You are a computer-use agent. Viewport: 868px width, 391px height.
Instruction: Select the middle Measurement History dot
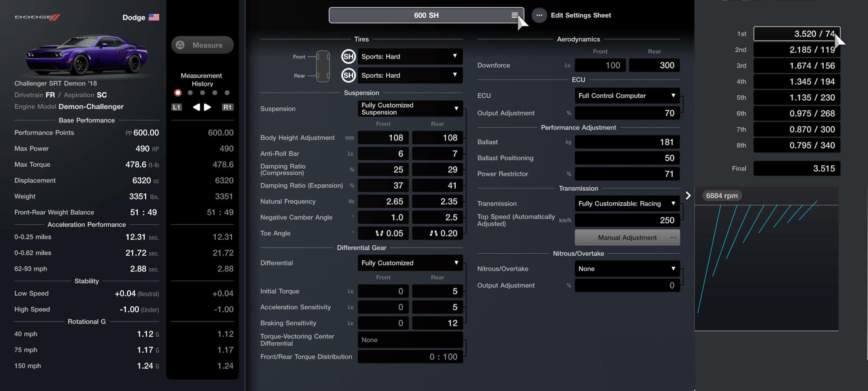click(x=202, y=93)
